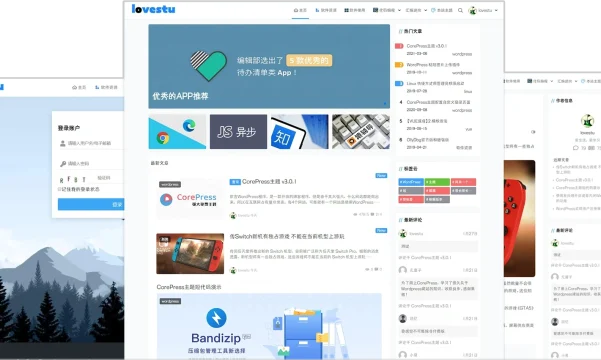Screen dimensions: 601x360
Task: Open the Bandizip banner image
Action: pos(269,326)
